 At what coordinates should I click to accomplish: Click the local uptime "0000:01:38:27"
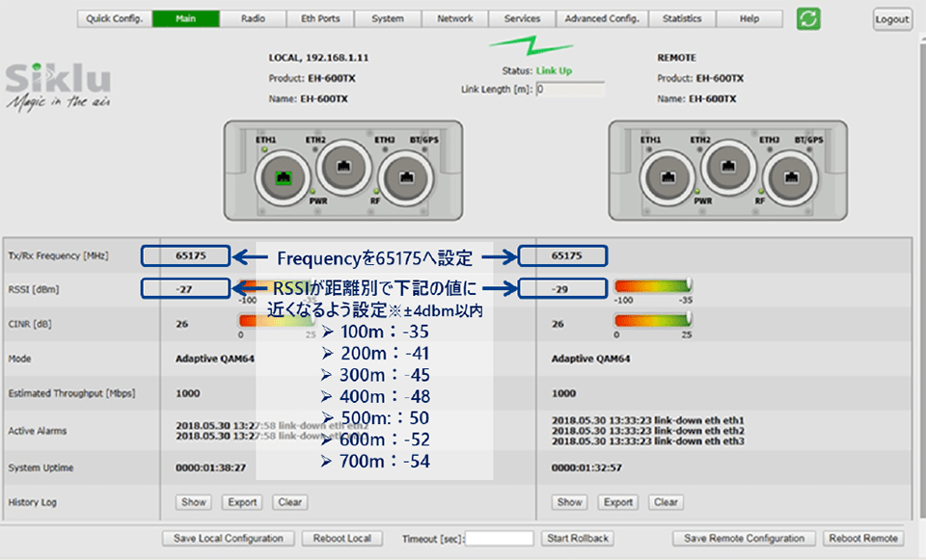pos(211,467)
